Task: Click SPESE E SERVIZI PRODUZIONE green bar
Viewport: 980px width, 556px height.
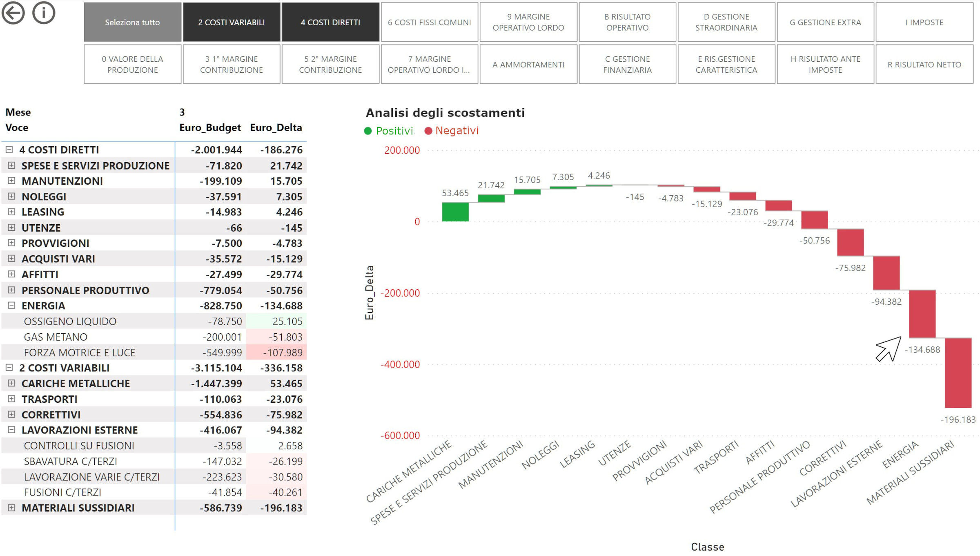Action: [x=491, y=199]
